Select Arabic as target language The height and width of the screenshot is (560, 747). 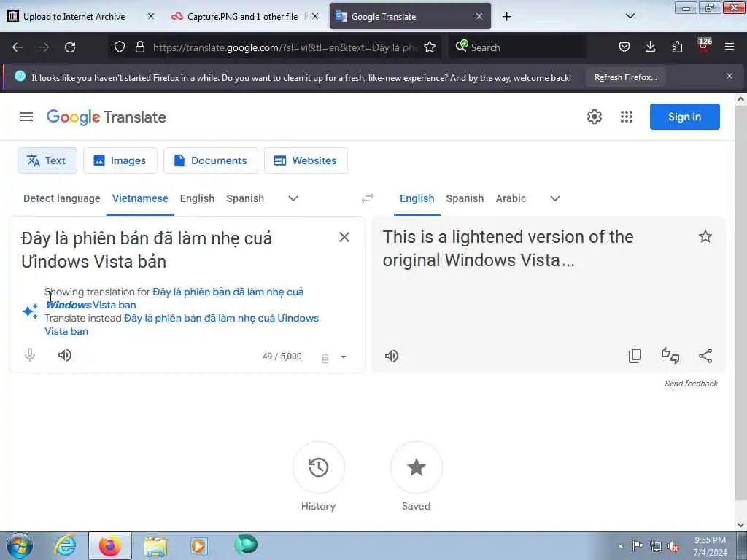pos(511,198)
